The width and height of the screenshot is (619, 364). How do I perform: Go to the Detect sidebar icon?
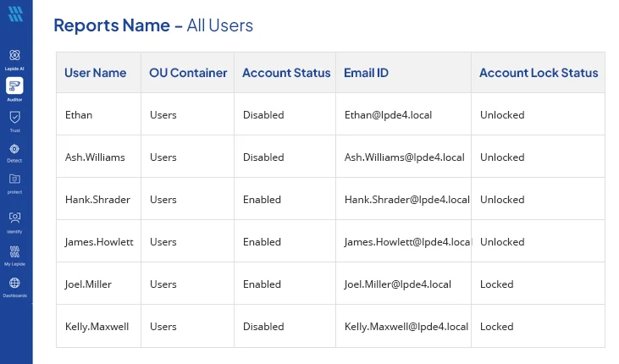click(x=14, y=149)
